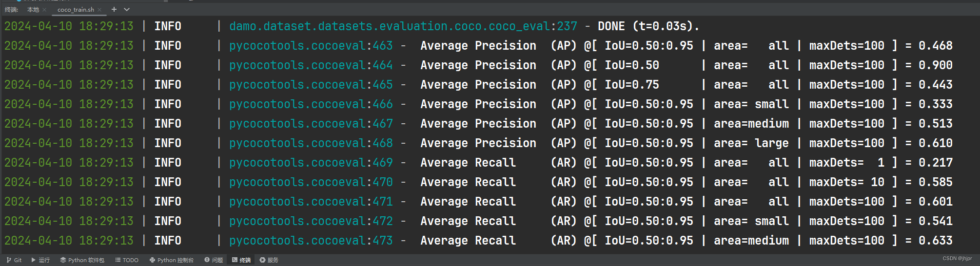Click the 0.468 AP result line
The height and width of the screenshot is (266, 980).
(478, 46)
